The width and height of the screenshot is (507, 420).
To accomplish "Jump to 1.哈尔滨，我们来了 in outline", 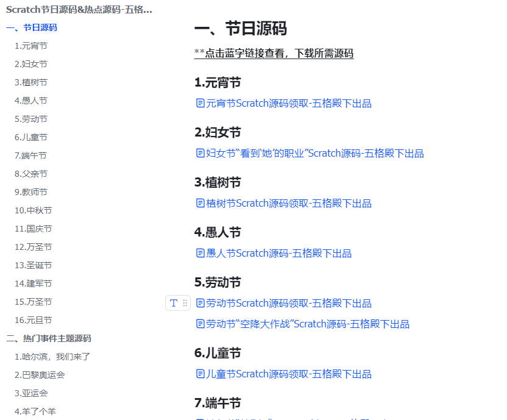I will 52,357.
